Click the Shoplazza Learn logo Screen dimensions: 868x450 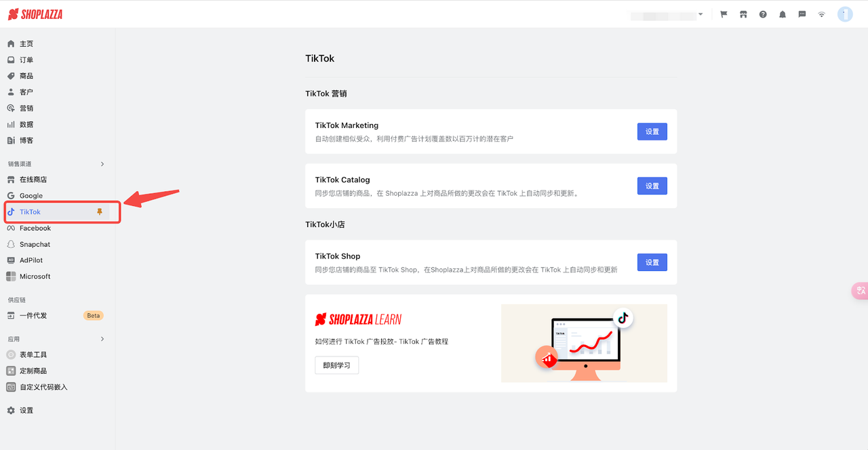[x=358, y=319]
